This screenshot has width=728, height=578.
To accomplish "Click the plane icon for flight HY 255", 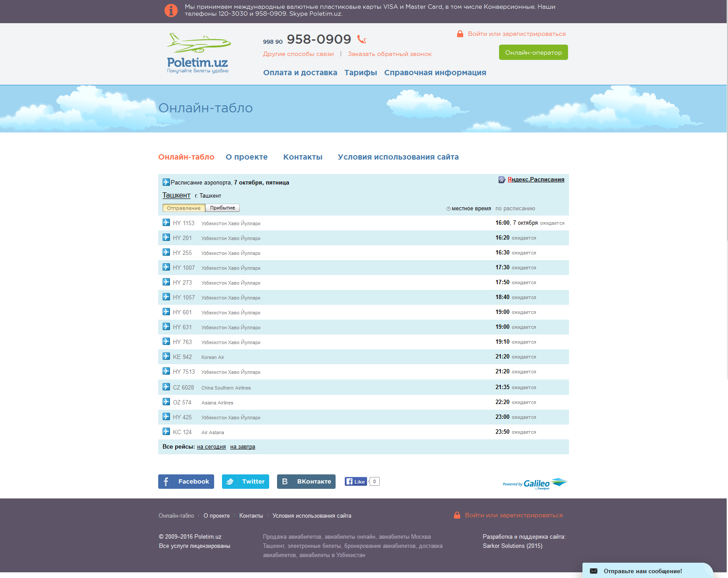I will (x=166, y=252).
